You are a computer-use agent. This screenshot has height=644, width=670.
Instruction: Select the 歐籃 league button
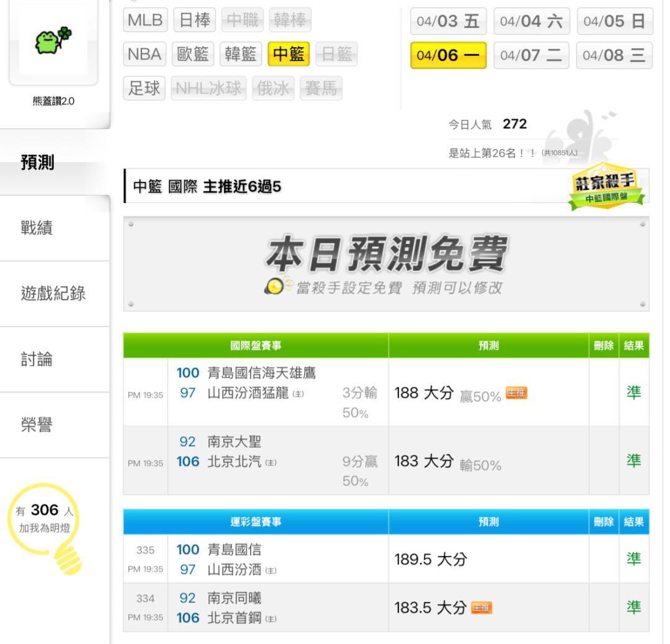pyautogui.click(x=193, y=54)
